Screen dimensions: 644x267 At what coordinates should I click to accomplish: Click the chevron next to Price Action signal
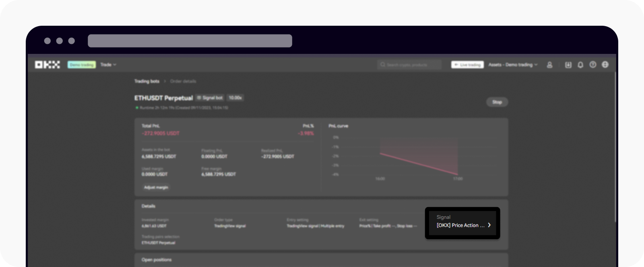[x=489, y=225]
